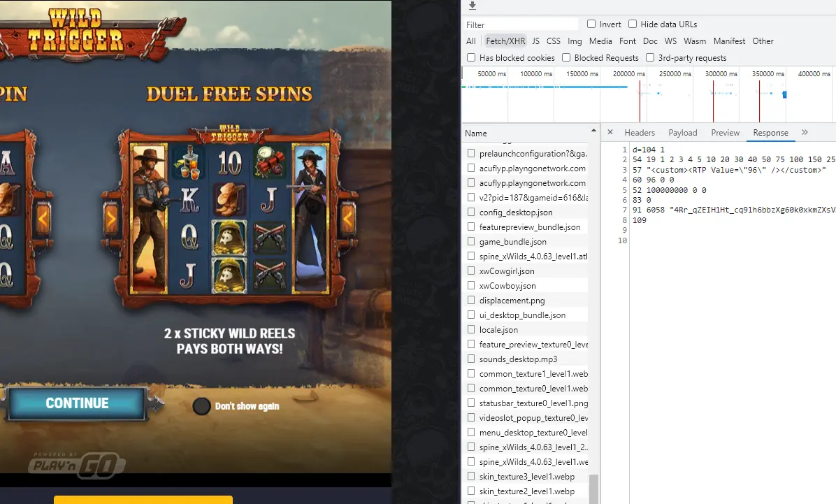Select the featurepreview_bundle.json request
836x504 pixels.
pyautogui.click(x=529, y=226)
